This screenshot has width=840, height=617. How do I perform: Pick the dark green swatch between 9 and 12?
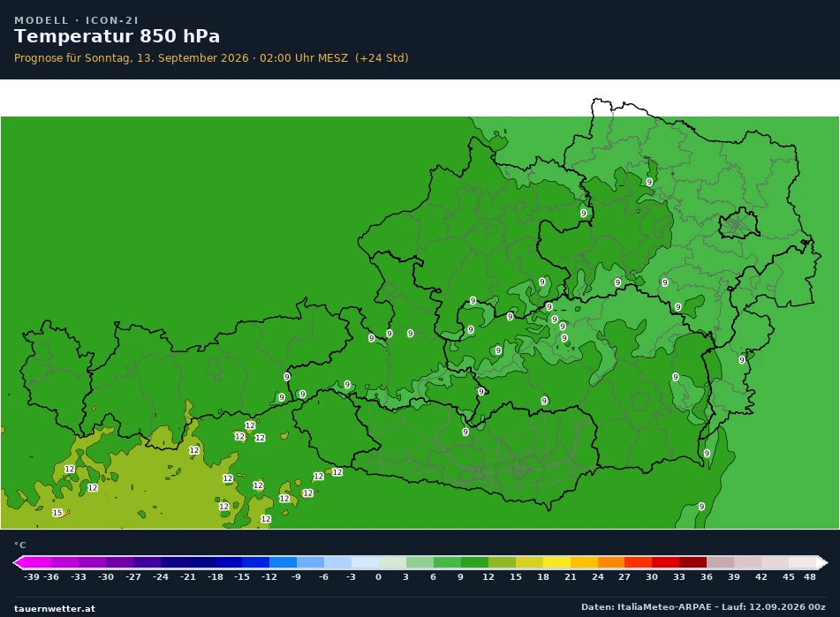point(474,562)
